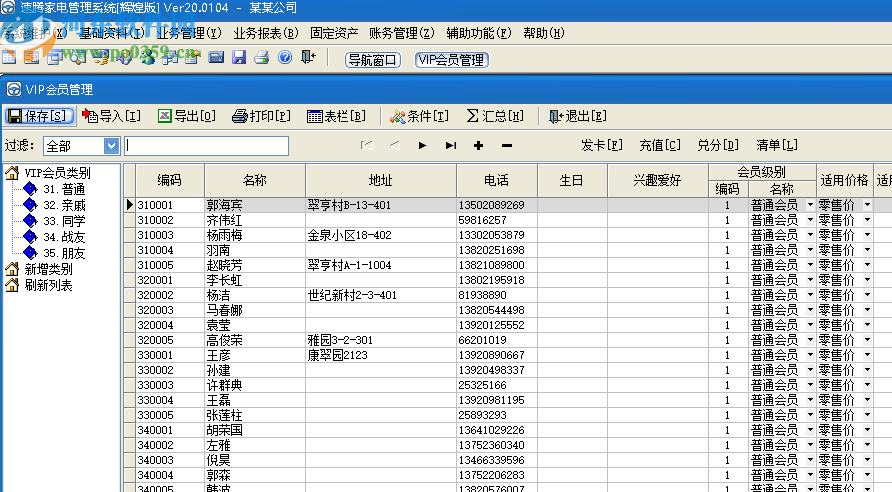
Task: Add a new record with plus icon
Action: click(478, 146)
